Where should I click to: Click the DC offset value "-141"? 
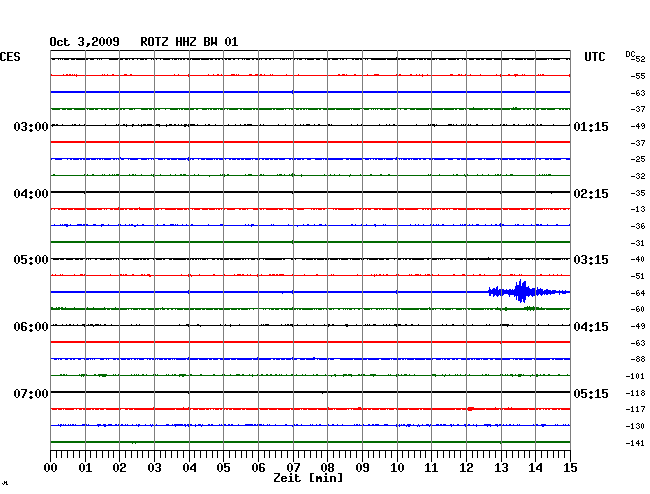click(635, 443)
